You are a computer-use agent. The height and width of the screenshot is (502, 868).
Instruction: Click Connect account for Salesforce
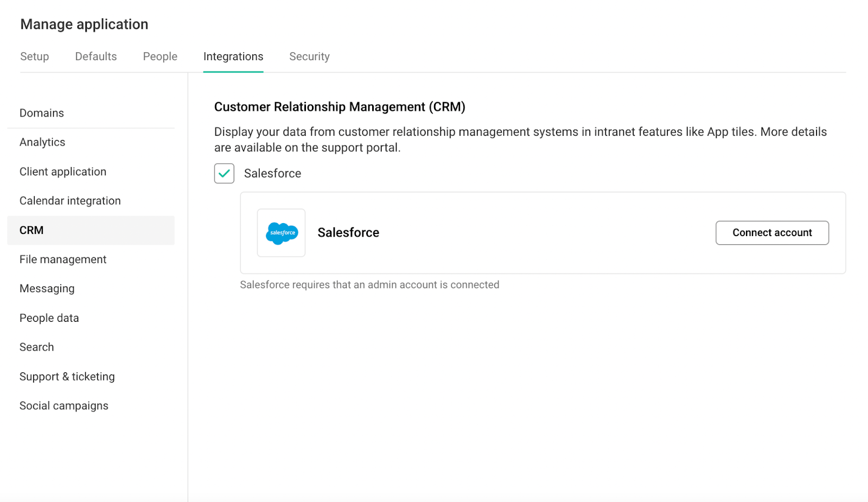[x=771, y=232]
